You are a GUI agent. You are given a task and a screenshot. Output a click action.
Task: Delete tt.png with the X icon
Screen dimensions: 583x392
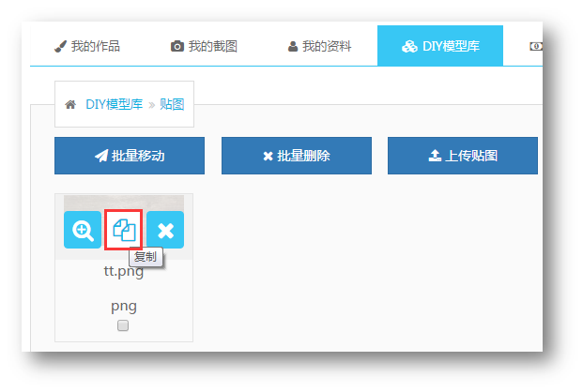pos(165,230)
